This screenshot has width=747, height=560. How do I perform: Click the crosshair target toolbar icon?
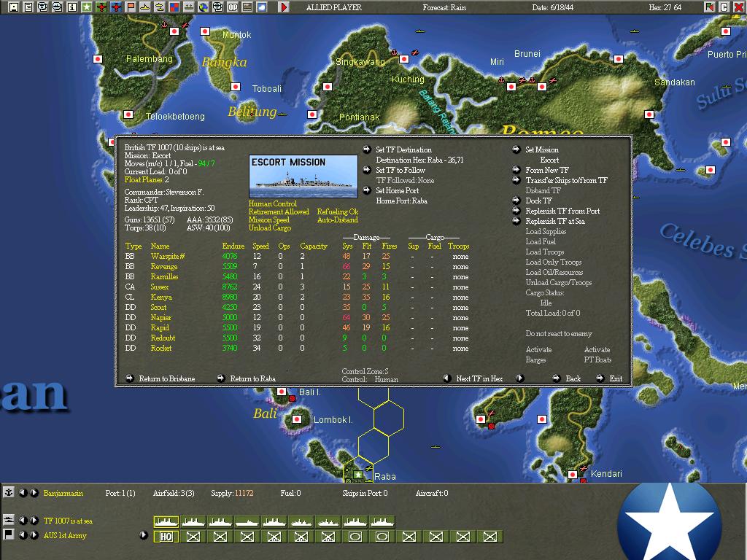[217, 7]
